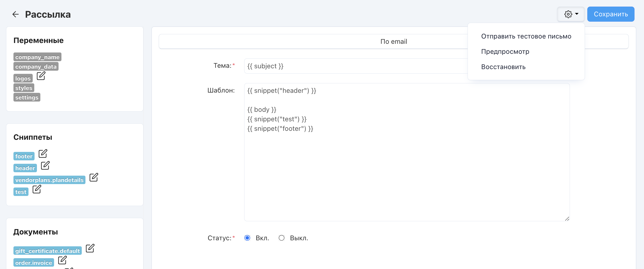Open editor for footer snippet

(43, 153)
